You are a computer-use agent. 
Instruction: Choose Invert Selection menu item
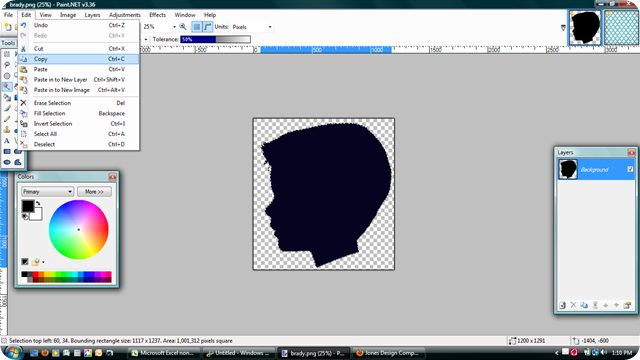[x=79, y=124]
